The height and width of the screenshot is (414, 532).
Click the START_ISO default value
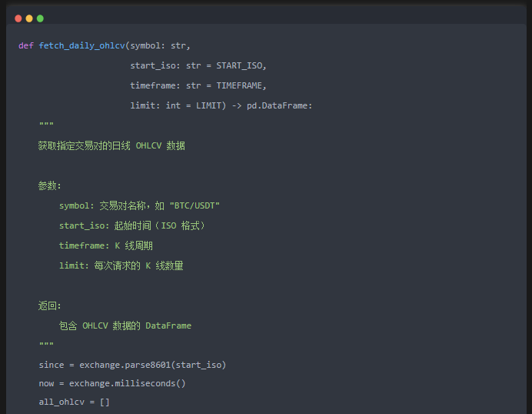239,65
